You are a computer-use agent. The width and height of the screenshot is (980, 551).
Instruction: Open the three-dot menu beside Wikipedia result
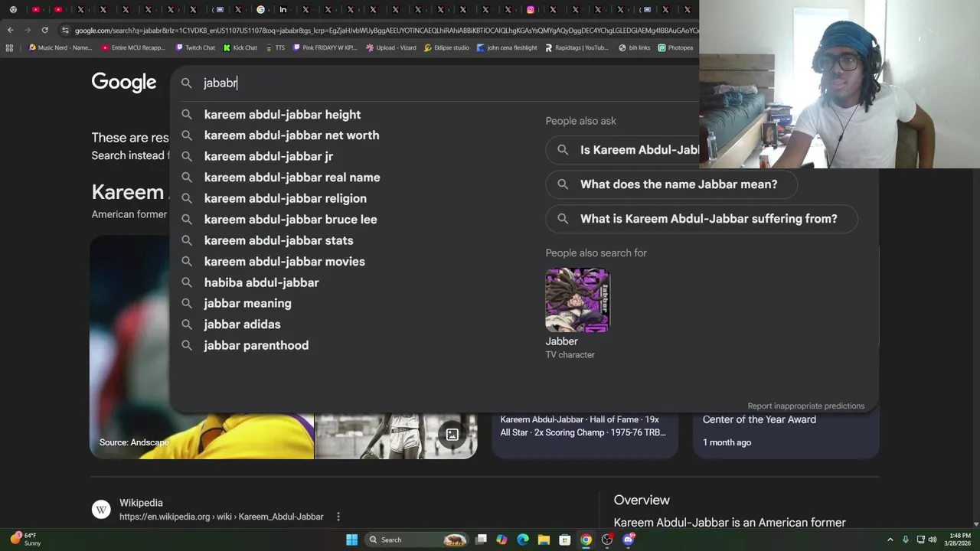coord(338,517)
